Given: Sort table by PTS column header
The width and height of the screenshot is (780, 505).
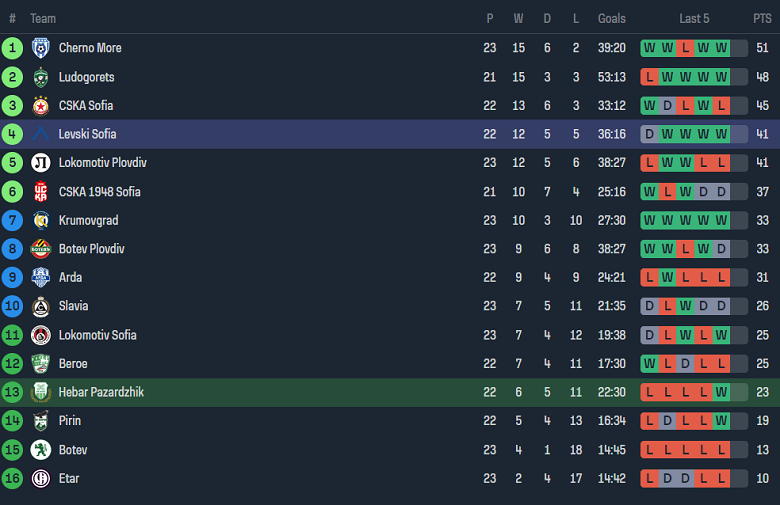Looking at the screenshot, I should 762,19.
